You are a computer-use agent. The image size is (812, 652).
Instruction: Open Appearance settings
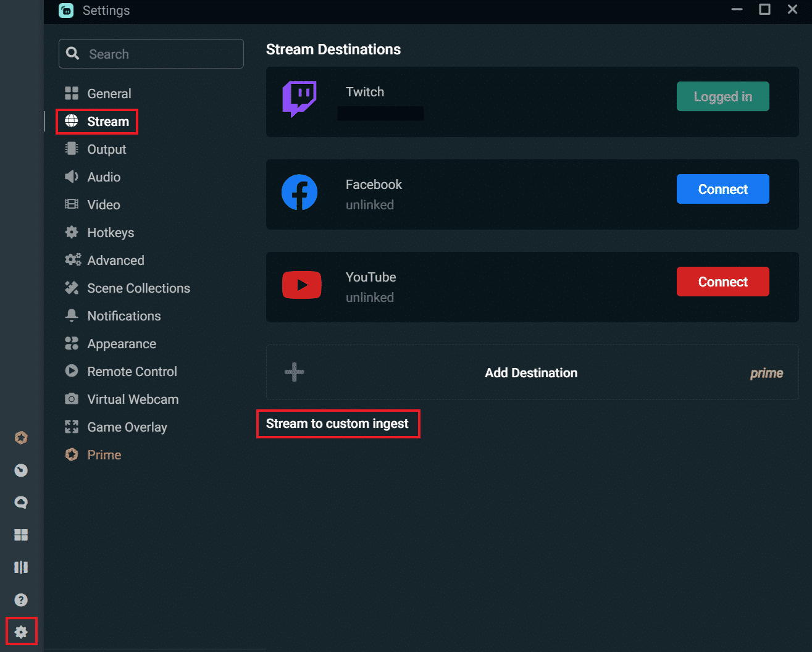coord(122,343)
